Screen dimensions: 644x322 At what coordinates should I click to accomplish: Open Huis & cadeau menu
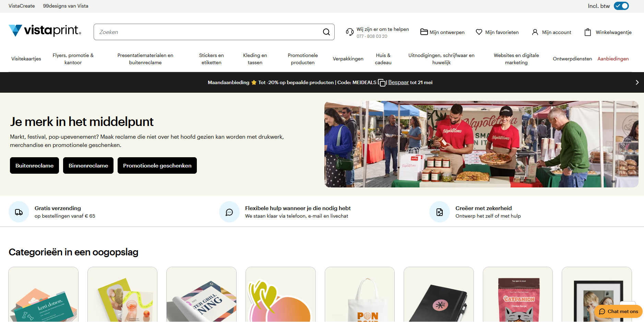pos(383,59)
